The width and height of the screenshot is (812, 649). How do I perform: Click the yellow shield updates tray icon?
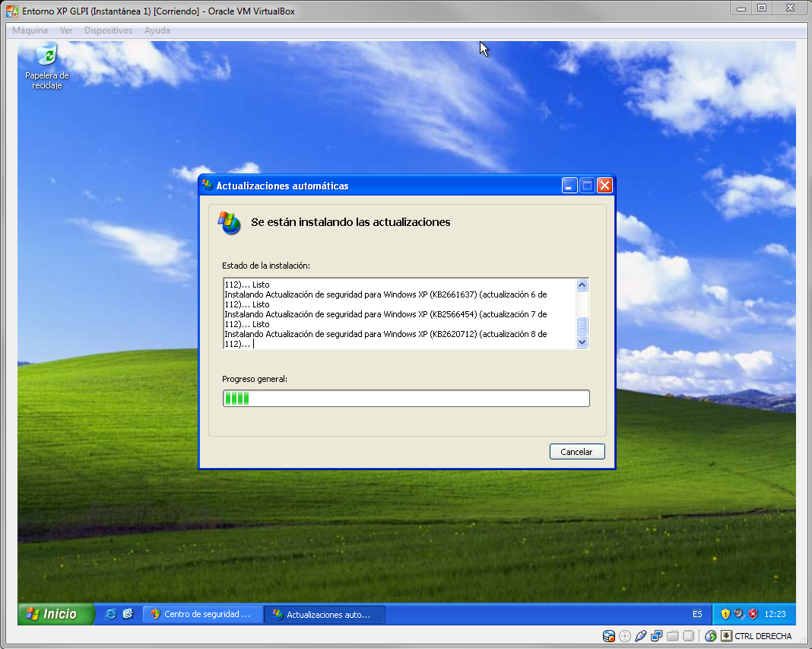click(x=725, y=614)
